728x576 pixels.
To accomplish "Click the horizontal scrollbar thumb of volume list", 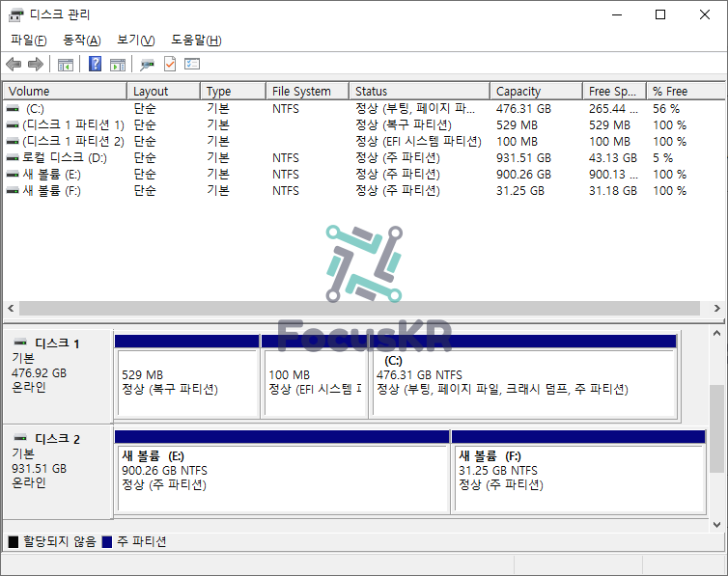I will click(359, 309).
